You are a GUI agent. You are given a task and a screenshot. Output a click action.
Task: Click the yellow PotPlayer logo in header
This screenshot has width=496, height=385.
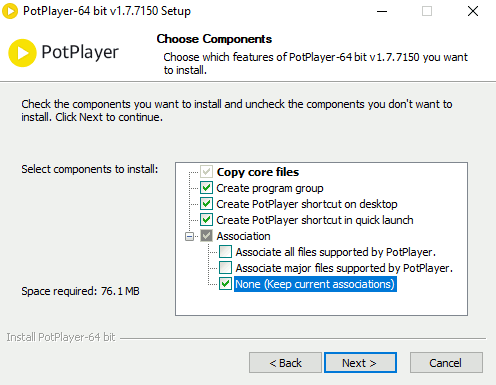(22, 53)
